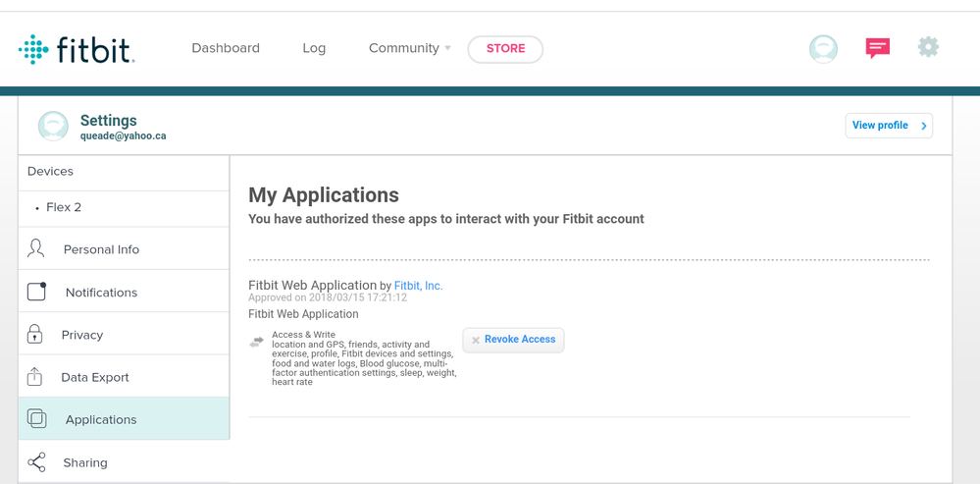980x484 pixels.
Task: Click the Privacy padlock icon
Action: 35,333
